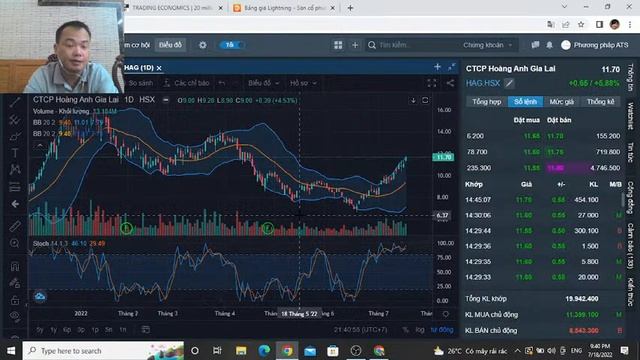This screenshot has height=360, width=640.
Task: Open the Tin tức side tab
Action: (631, 152)
